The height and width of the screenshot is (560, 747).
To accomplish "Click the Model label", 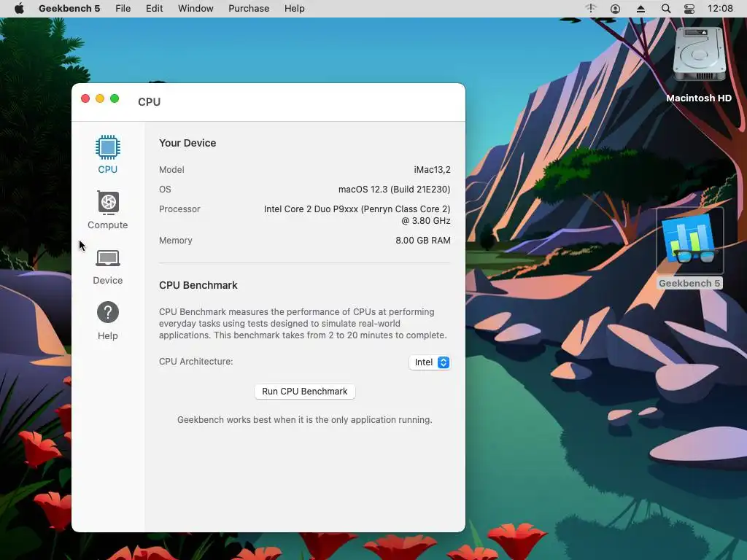I will click(x=171, y=169).
